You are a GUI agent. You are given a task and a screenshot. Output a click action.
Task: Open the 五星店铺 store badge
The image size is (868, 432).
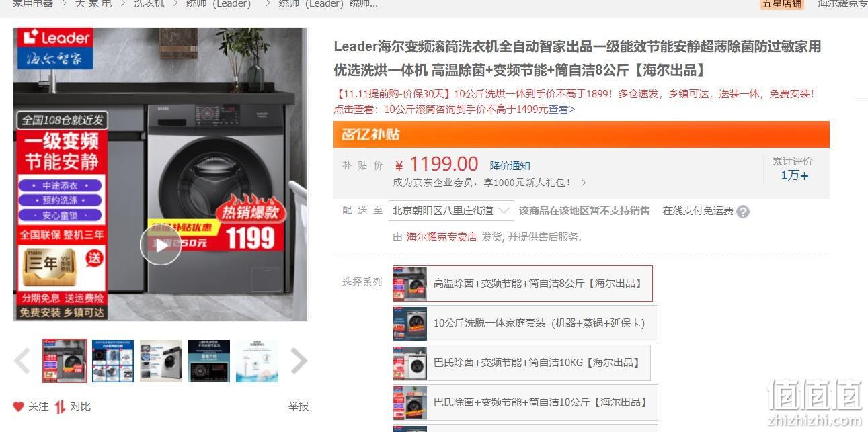[x=782, y=4]
